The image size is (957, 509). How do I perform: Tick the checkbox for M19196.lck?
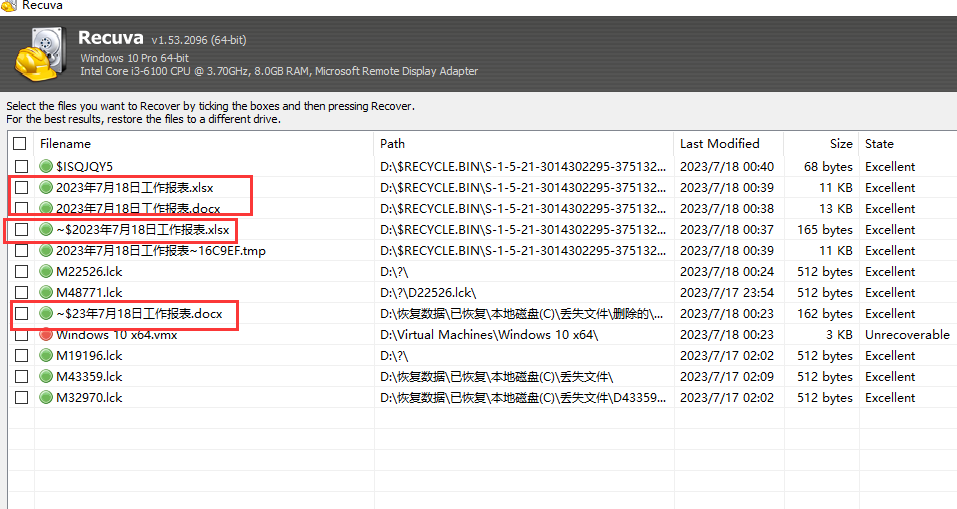click(21, 355)
